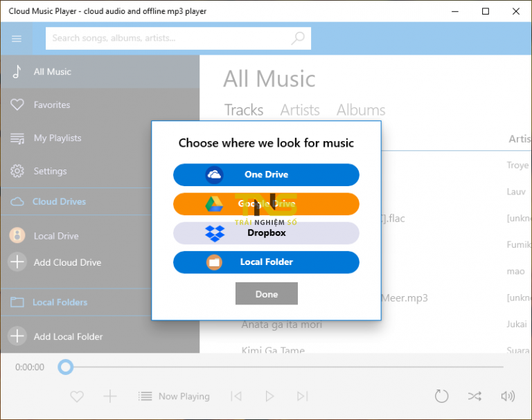
Task: Close the Cloud Music Player window
Action: click(516, 11)
